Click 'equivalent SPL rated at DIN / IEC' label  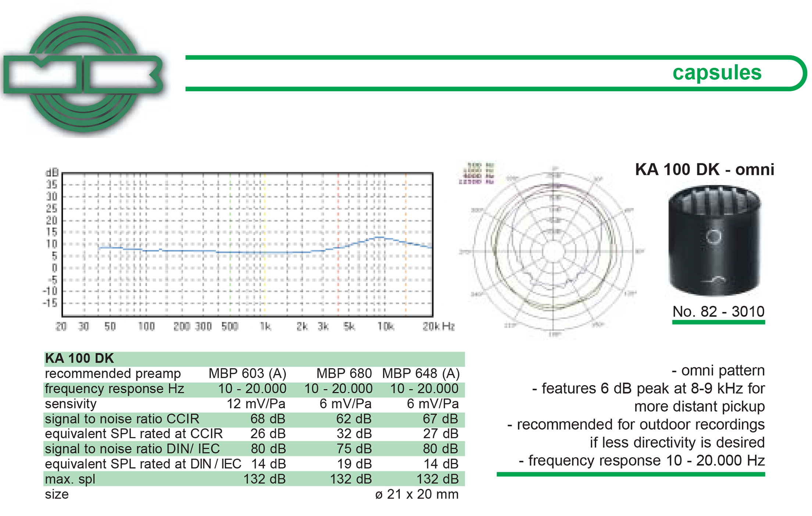[x=143, y=464]
